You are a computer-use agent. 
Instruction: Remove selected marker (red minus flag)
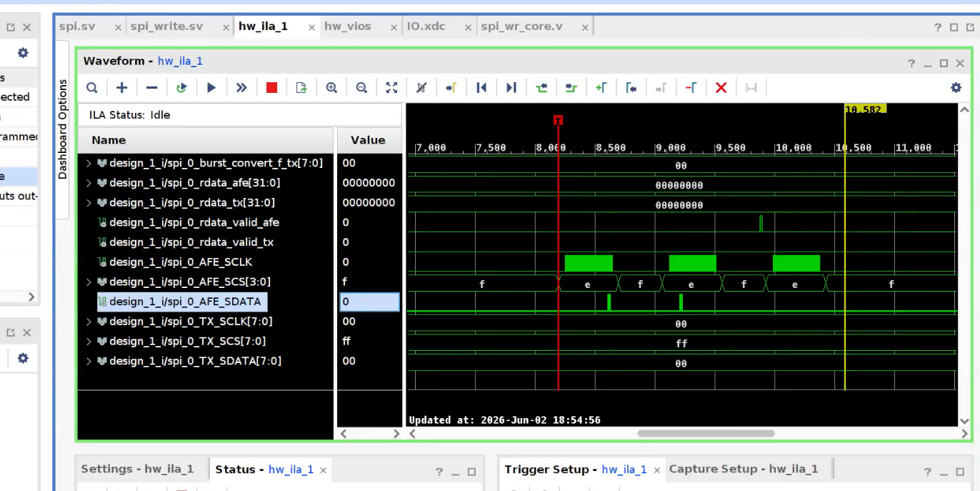pos(691,87)
